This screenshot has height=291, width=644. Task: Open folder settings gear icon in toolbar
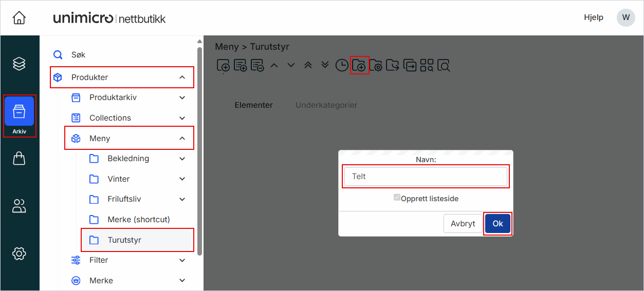(x=376, y=66)
